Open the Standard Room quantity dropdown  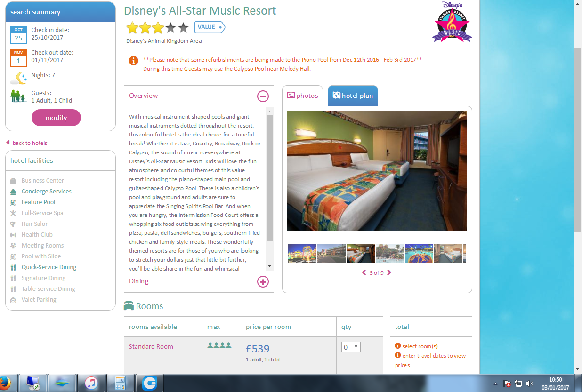pyautogui.click(x=351, y=347)
